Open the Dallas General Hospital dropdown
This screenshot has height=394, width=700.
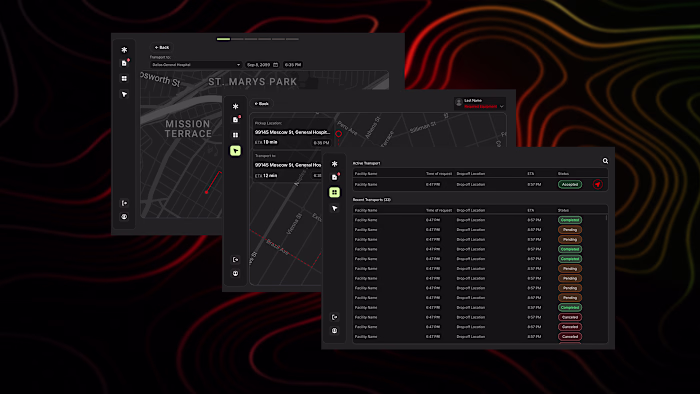coord(196,65)
